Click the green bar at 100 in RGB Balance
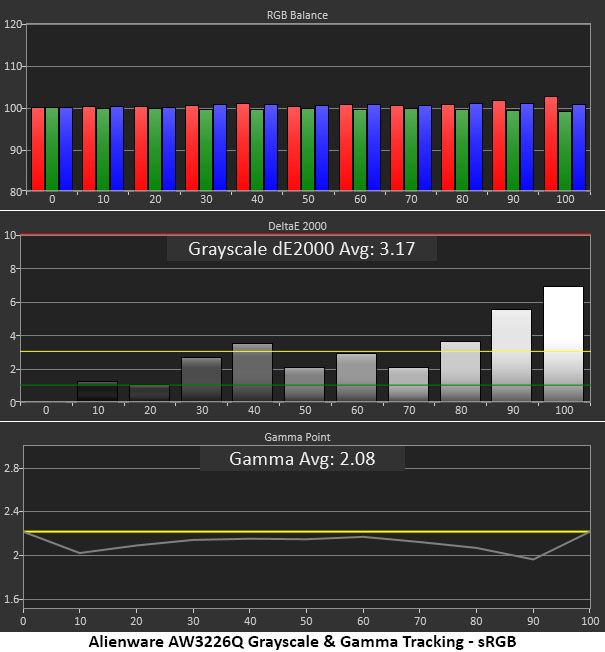 pos(565,151)
